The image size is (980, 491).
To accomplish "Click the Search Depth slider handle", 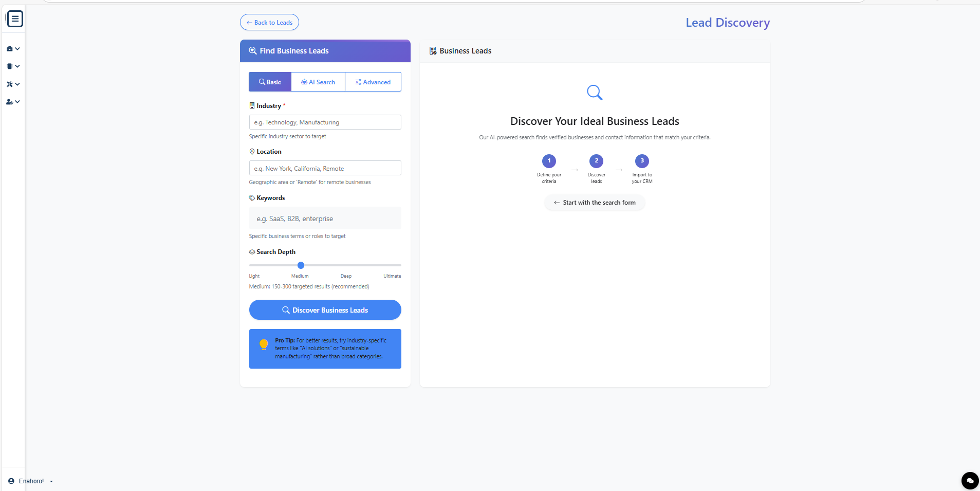I will (301, 265).
